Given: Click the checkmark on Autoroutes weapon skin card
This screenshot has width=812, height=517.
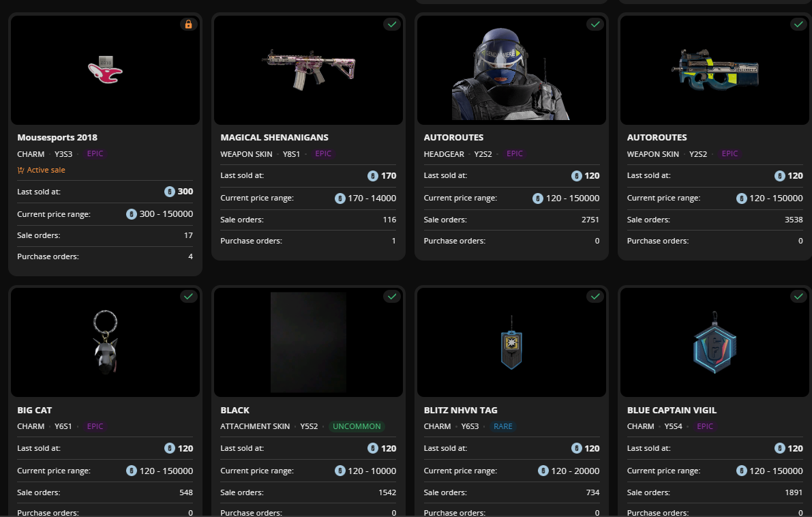Looking at the screenshot, I should (x=798, y=25).
